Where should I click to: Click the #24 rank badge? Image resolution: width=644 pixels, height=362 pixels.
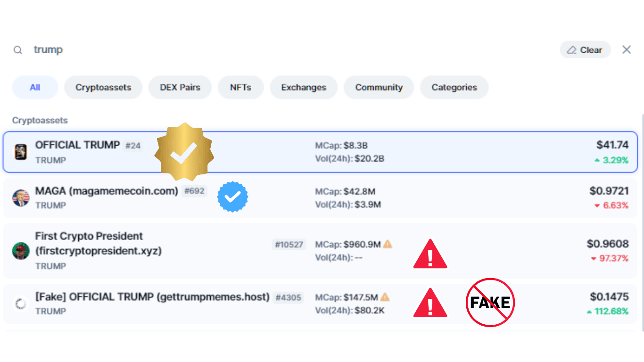coord(133,146)
